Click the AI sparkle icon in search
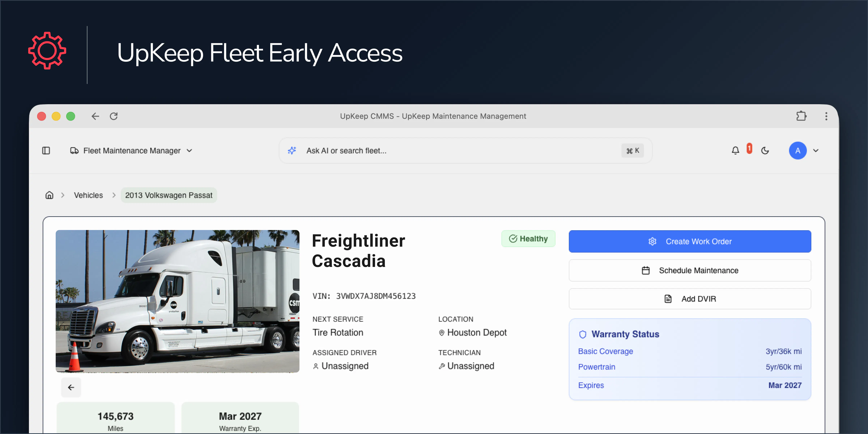Image resolution: width=868 pixels, height=434 pixels. coord(292,151)
